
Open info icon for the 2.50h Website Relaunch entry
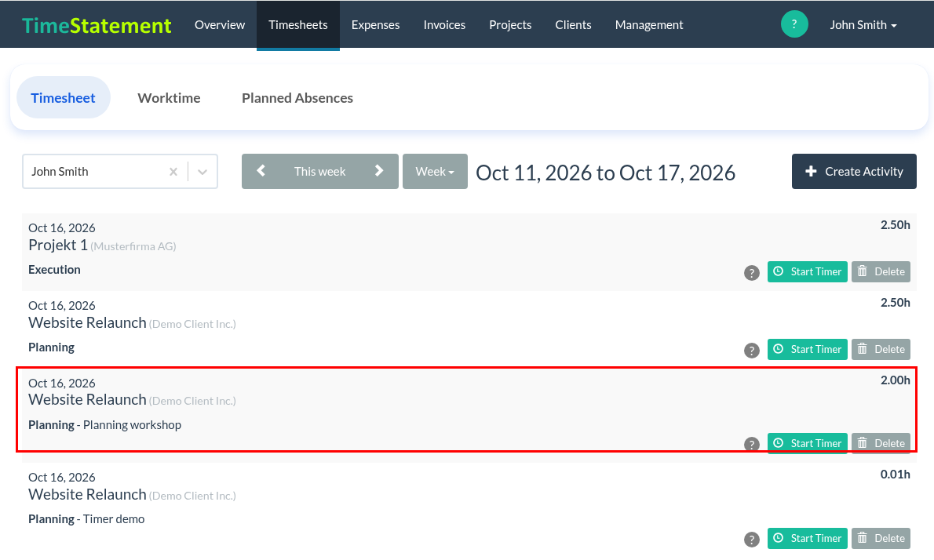coord(752,351)
